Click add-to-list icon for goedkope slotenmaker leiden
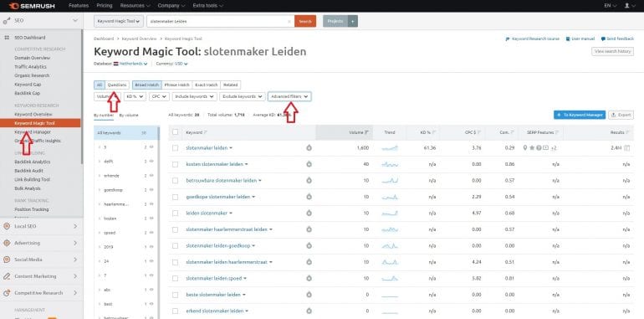The image size is (644, 319). 309,197
